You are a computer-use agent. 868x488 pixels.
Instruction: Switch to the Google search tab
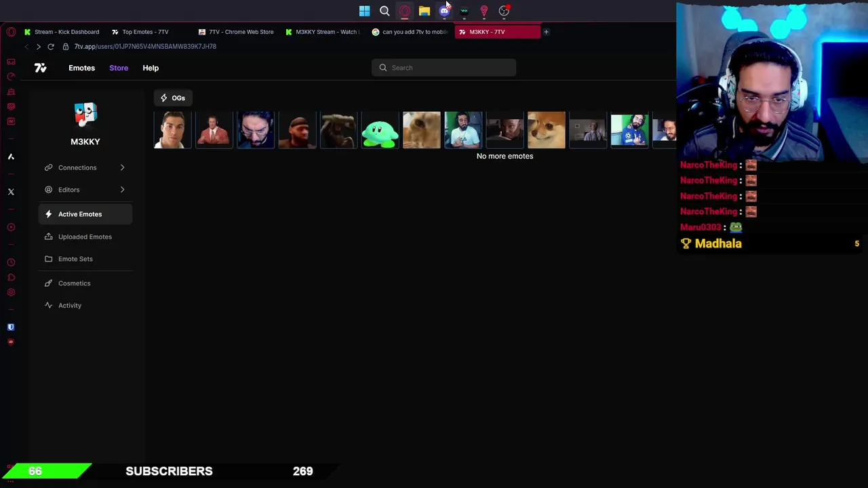(410, 32)
